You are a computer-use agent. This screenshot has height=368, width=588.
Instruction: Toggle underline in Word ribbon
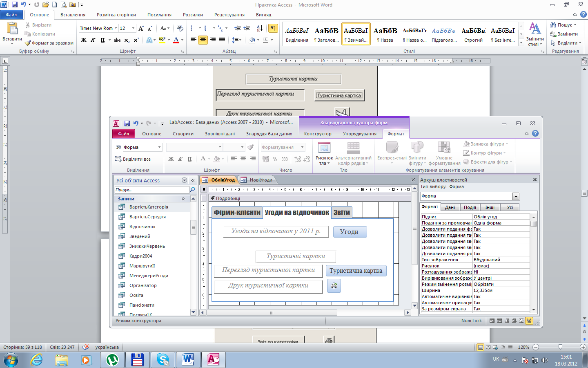click(x=102, y=40)
